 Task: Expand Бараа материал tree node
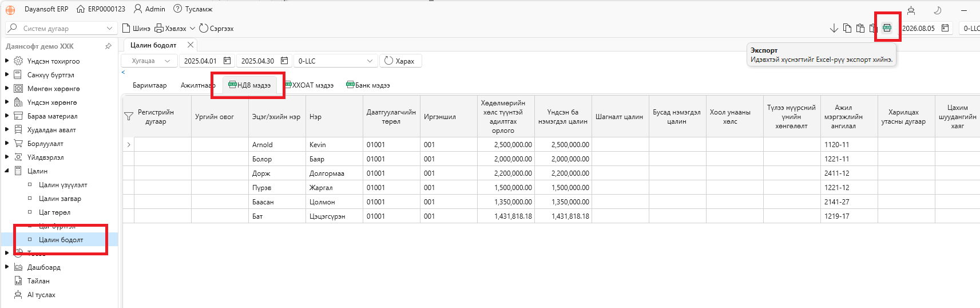(x=7, y=116)
